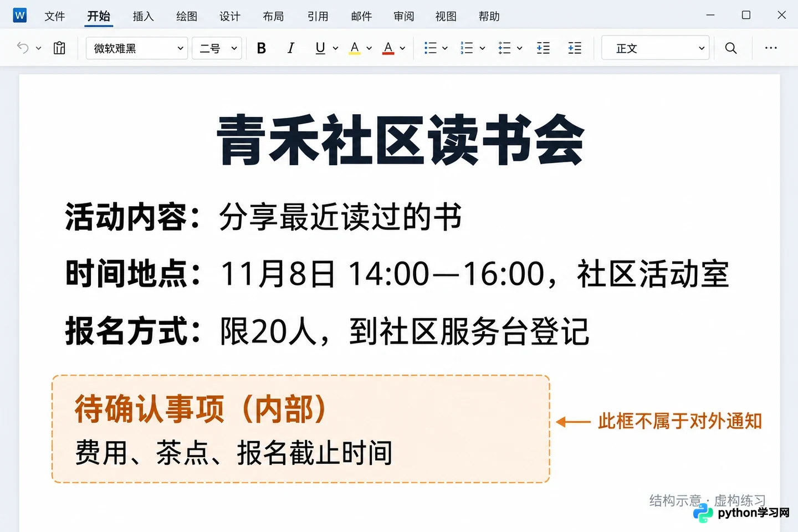Open the 二号 font size dropdown
The width and height of the screenshot is (798, 532).
tap(217, 48)
